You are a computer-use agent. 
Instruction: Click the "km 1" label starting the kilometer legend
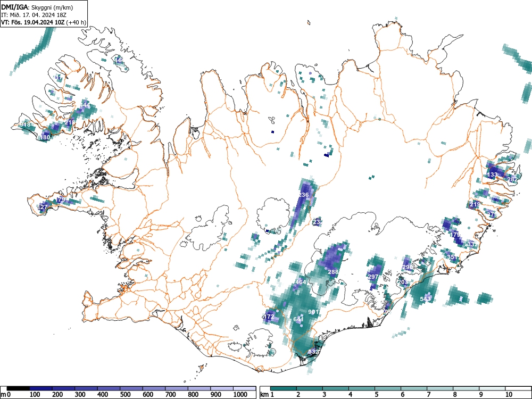tap(268, 394)
